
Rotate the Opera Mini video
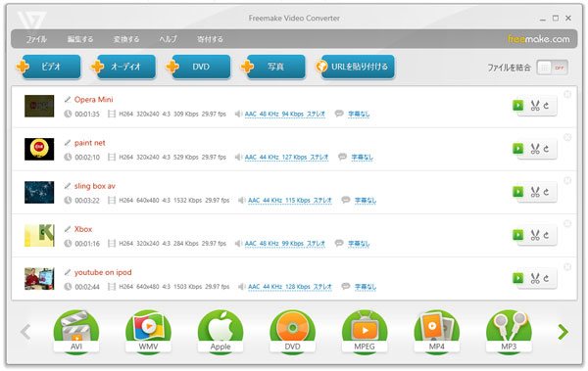pos(547,106)
